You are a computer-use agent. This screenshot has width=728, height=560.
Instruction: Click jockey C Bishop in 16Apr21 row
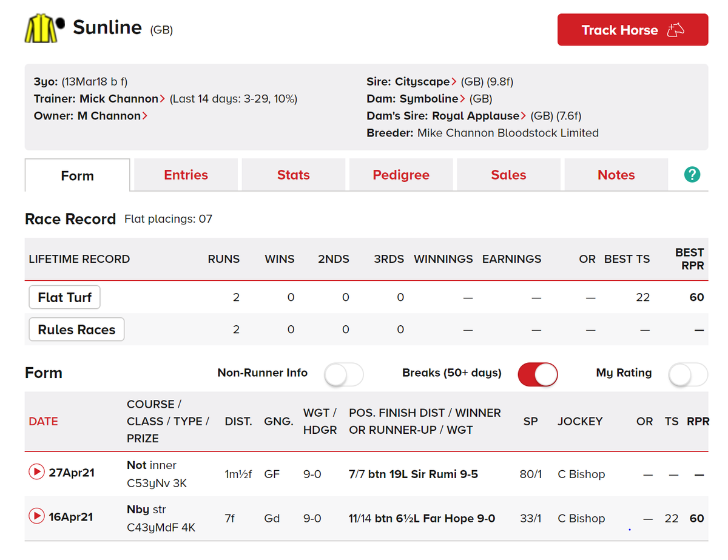coord(581,518)
